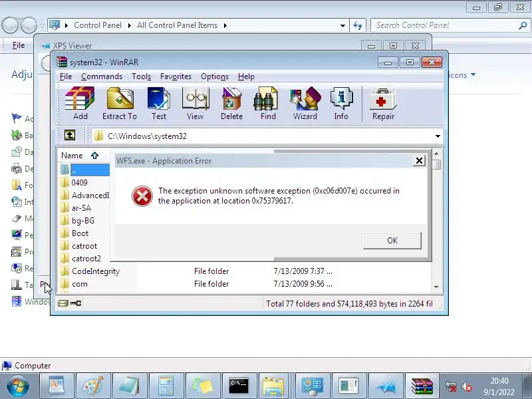This screenshot has width=532, height=399.
Task: Switch to Control Panel taskbar button
Action: coord(313,386)
